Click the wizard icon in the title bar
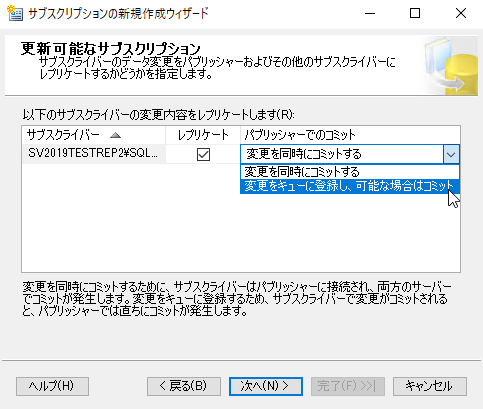 tap(15, 13)
